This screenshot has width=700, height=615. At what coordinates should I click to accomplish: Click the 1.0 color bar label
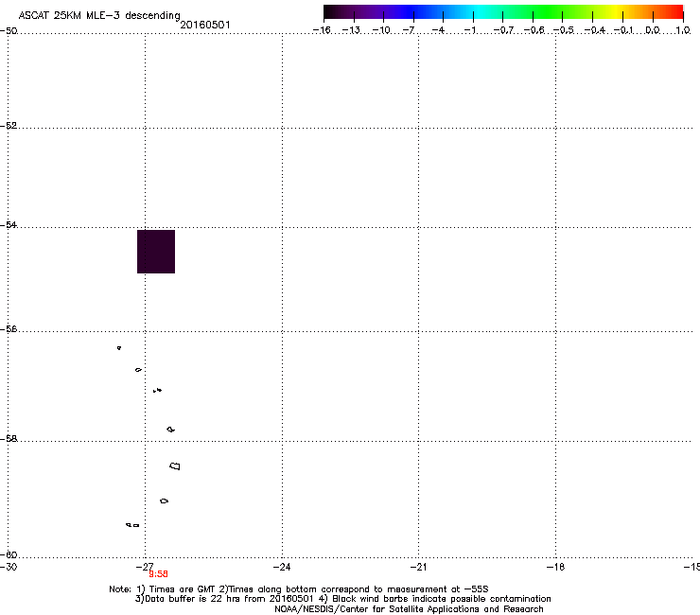[683, 30]
